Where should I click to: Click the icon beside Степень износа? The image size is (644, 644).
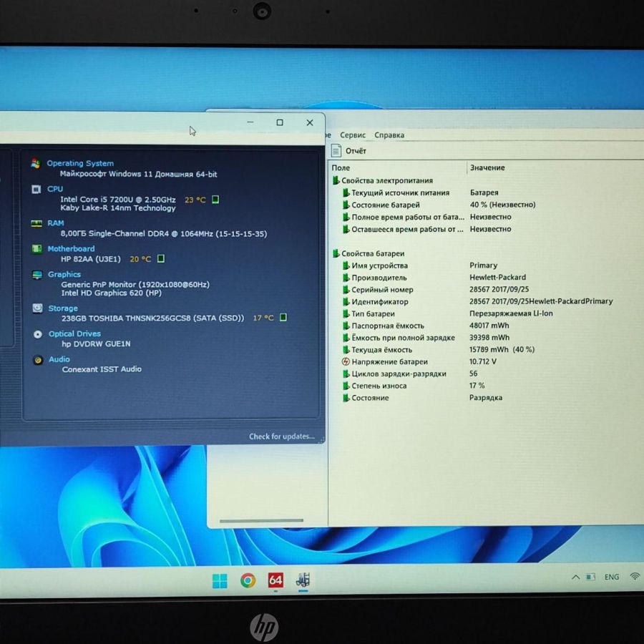(x=346, y=386)
